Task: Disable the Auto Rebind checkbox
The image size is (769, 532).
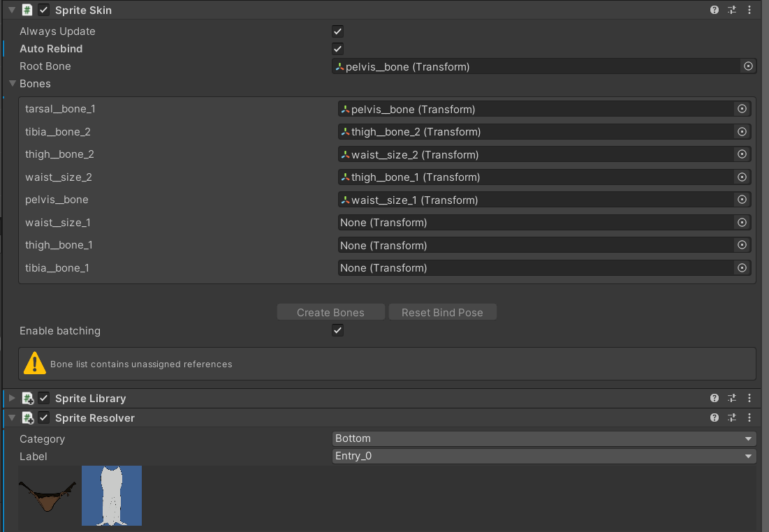Action: pyautogui.click(x=337, y=48)
